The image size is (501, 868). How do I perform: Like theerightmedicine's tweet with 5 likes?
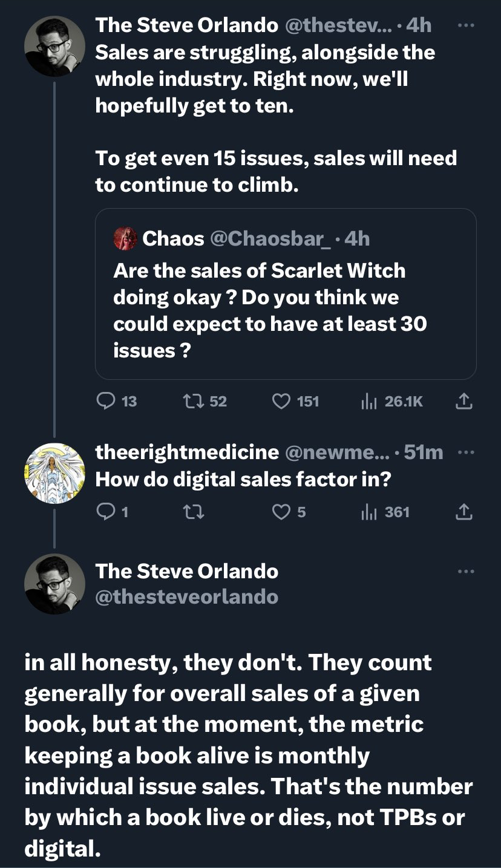281,512
